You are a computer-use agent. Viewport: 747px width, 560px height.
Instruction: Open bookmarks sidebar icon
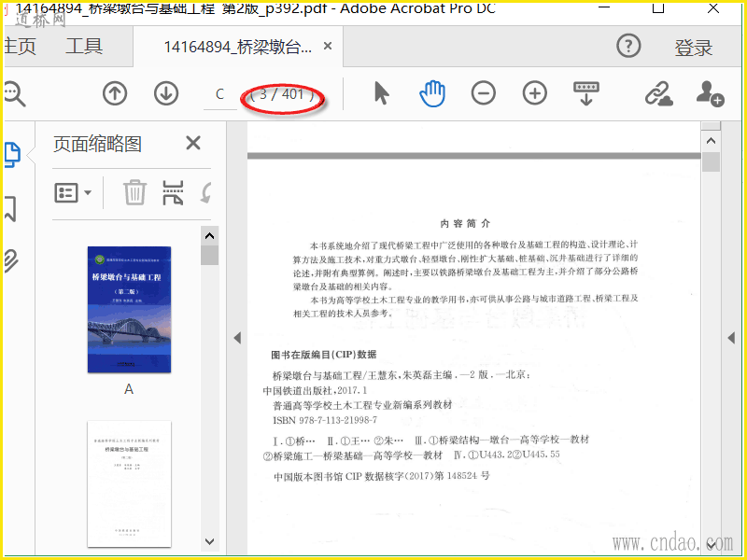pos(10,209)
